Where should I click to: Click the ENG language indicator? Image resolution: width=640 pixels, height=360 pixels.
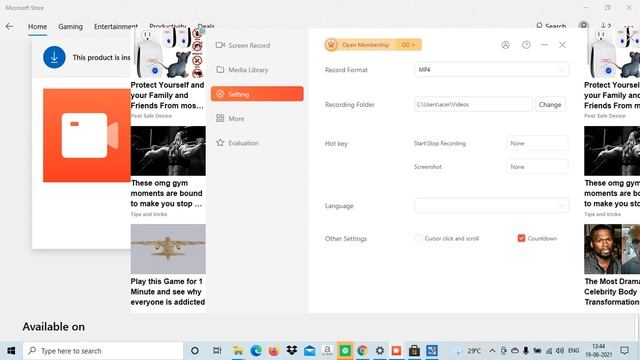point(573,351)
